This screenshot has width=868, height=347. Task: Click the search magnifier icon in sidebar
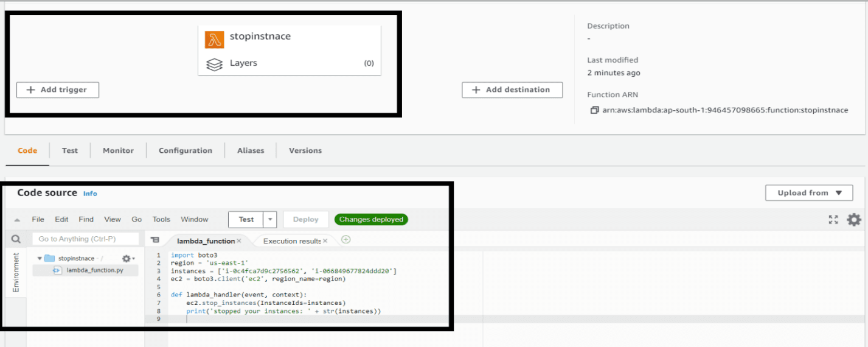point(16,239)
